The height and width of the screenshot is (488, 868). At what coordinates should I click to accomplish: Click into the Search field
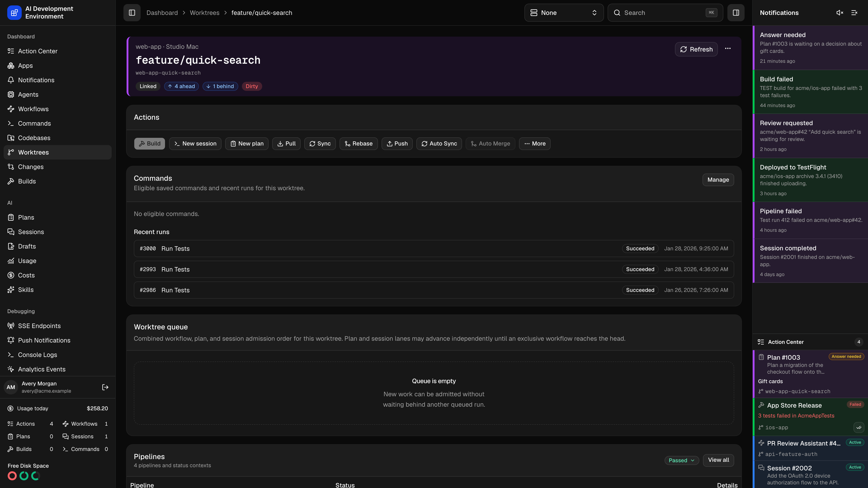click(x=665, y=13)
